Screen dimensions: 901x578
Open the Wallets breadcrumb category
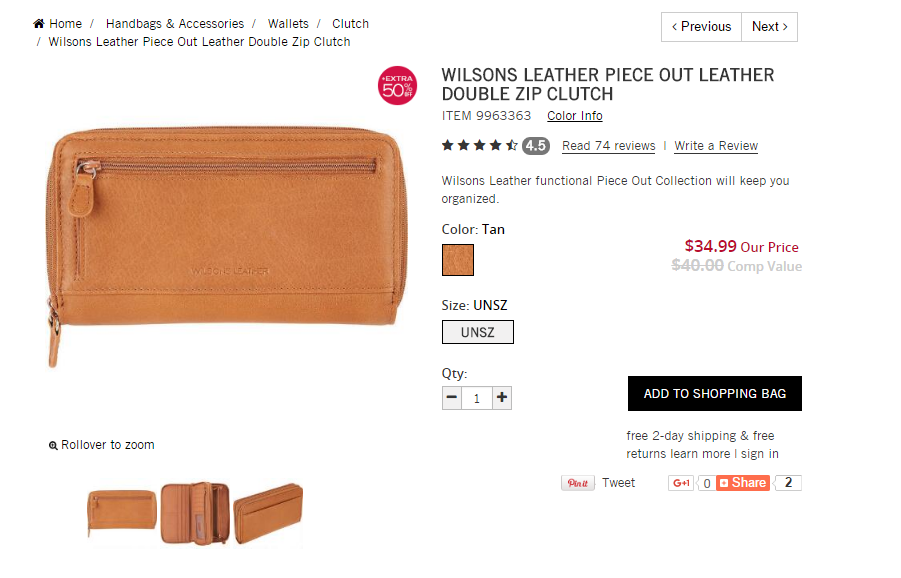click(x=288, y=23)
